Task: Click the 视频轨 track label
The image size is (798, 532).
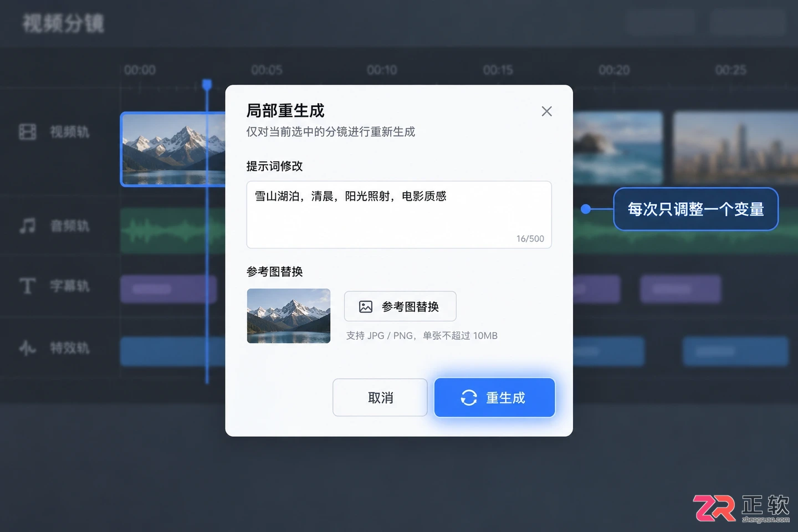Action: point(70,132)
